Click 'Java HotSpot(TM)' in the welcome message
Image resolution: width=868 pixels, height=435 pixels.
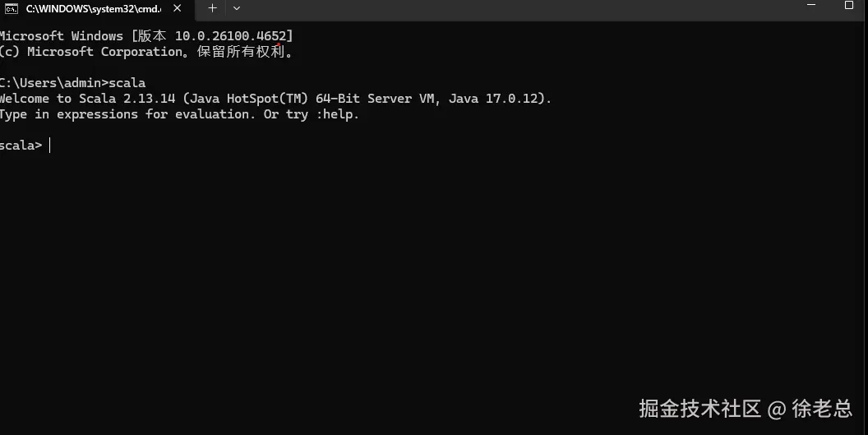pos(249,99)
